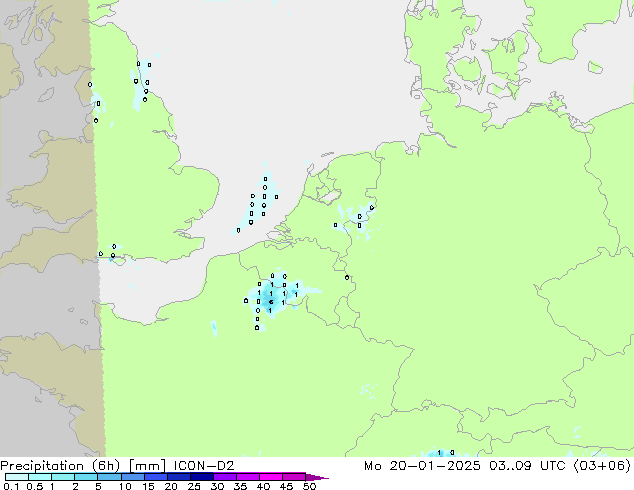Click the '10' legend scale number
634x490 pixels.
[125, 486]
